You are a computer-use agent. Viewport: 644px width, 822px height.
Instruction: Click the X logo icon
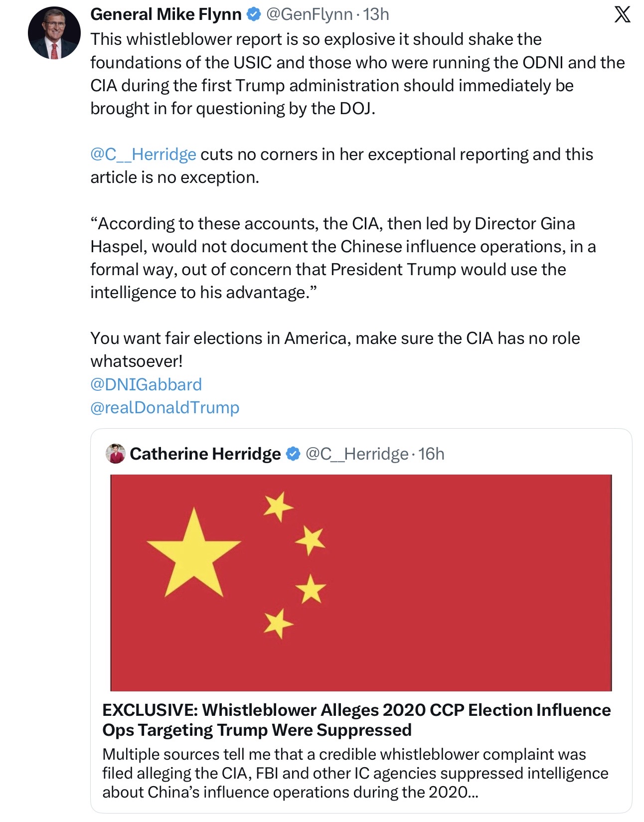pos(622,14)
